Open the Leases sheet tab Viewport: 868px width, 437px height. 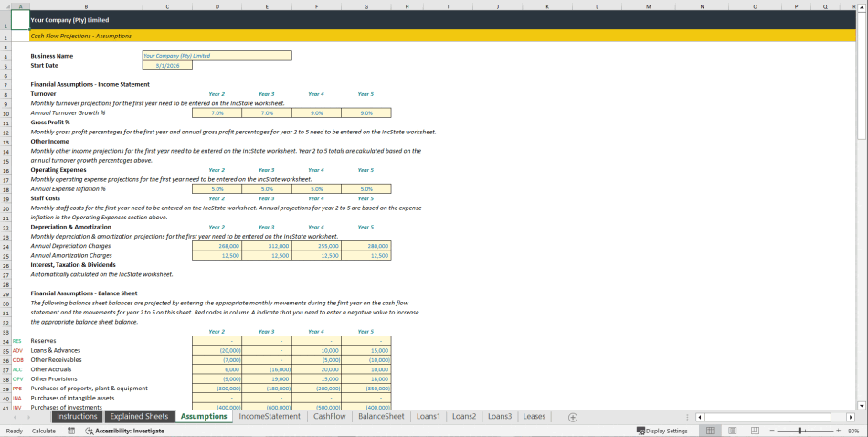[534, 417]
